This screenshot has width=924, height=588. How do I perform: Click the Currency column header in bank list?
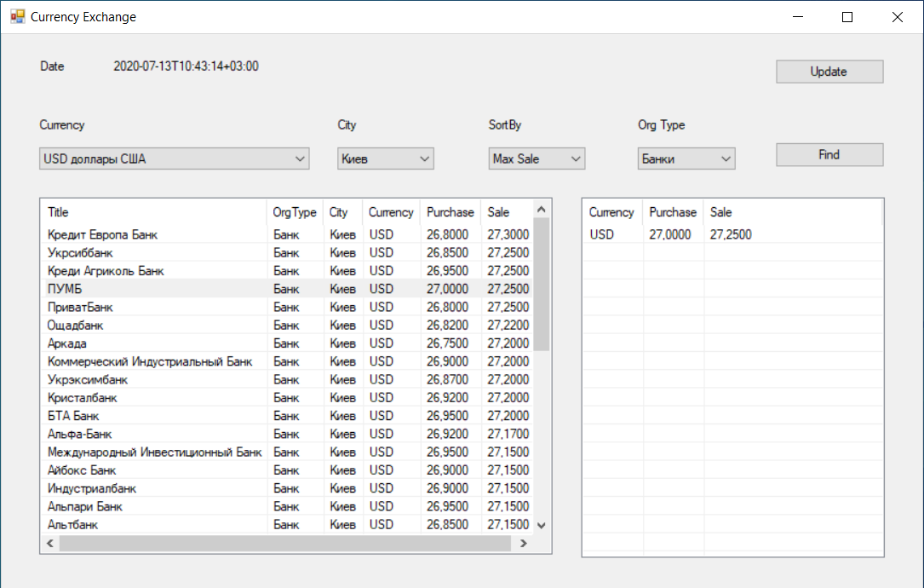coord(391,212)
